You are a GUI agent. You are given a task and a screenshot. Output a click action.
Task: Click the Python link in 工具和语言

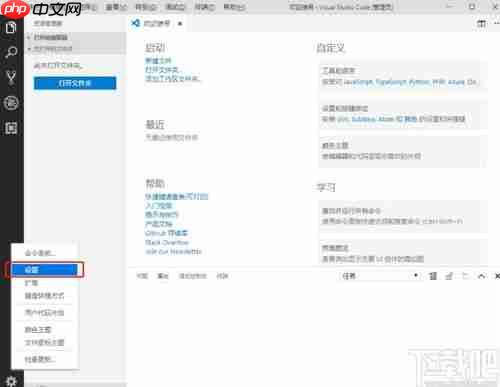(419, 82)
